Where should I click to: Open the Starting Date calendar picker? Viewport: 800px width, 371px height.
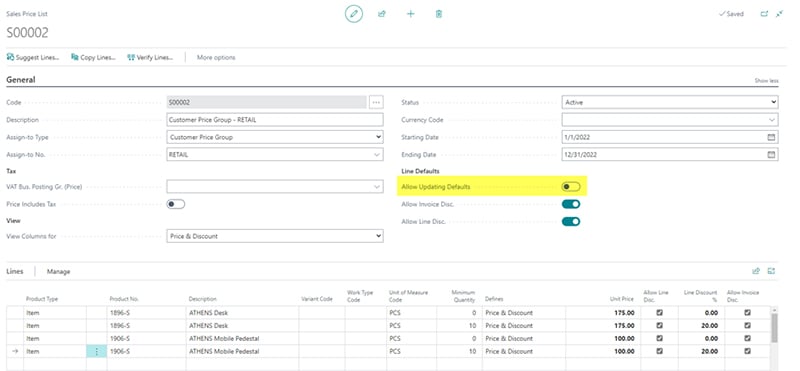click(x=771, y=137)
